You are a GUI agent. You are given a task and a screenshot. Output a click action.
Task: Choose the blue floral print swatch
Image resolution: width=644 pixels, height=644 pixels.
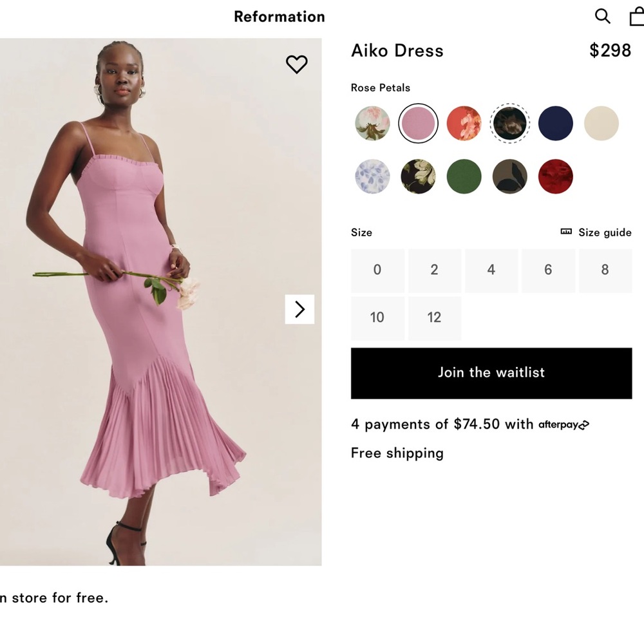pyautogui.click(x=372, y=175)
